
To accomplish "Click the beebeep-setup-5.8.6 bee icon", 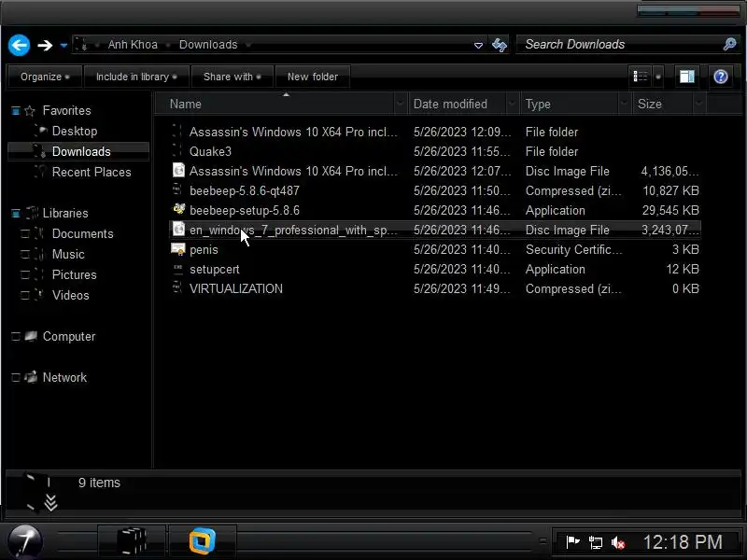I will 178,209.
